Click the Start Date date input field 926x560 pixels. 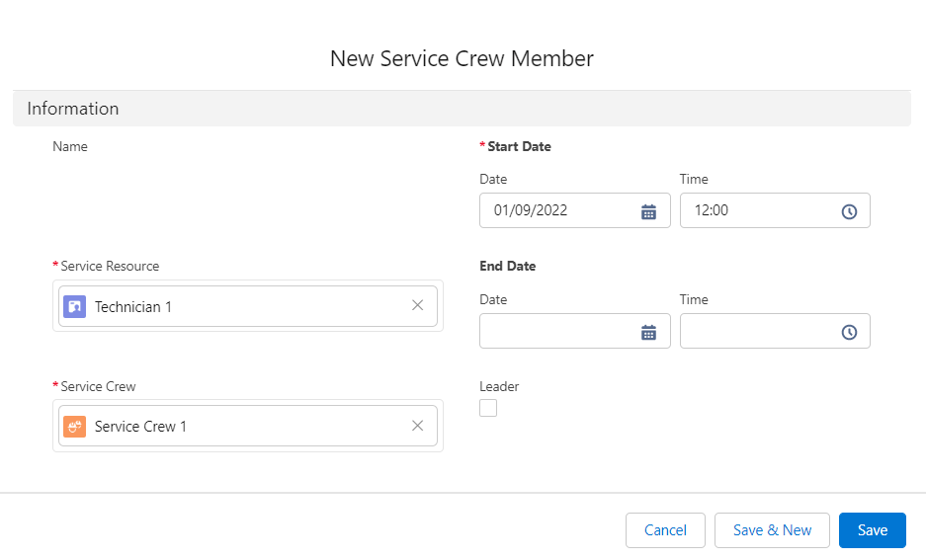[x=558, y=210]
